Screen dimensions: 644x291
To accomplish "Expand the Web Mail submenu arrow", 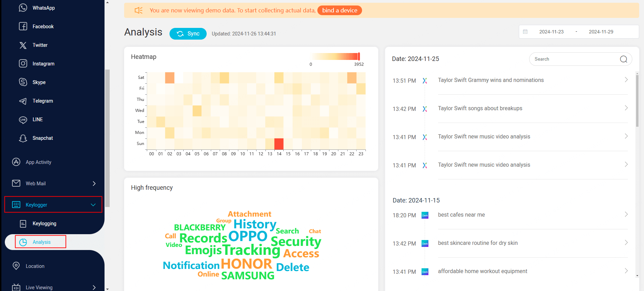I will pos(94,184).
